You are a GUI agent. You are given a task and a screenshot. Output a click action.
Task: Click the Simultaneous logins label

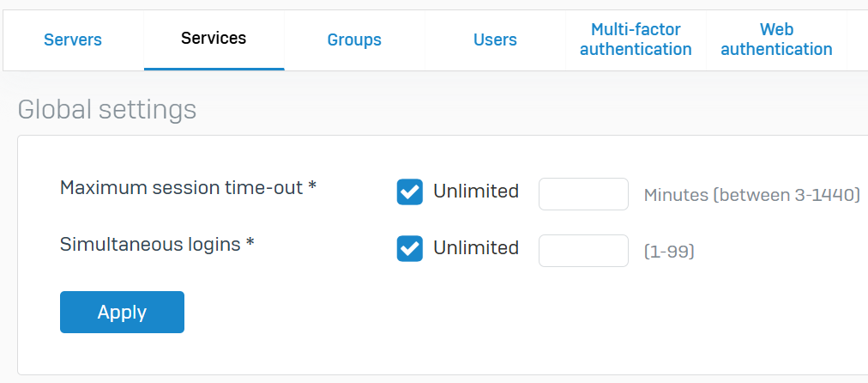pos(157,245)
